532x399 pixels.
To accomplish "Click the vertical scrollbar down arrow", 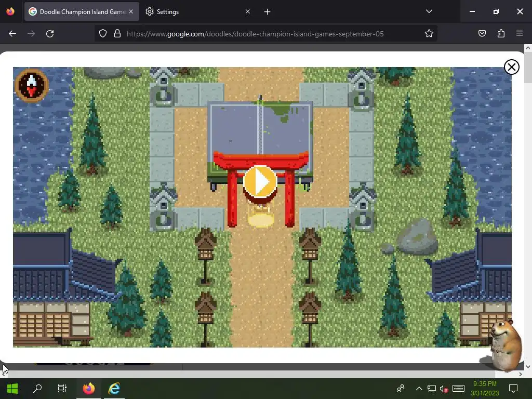I will coord(528,367).
